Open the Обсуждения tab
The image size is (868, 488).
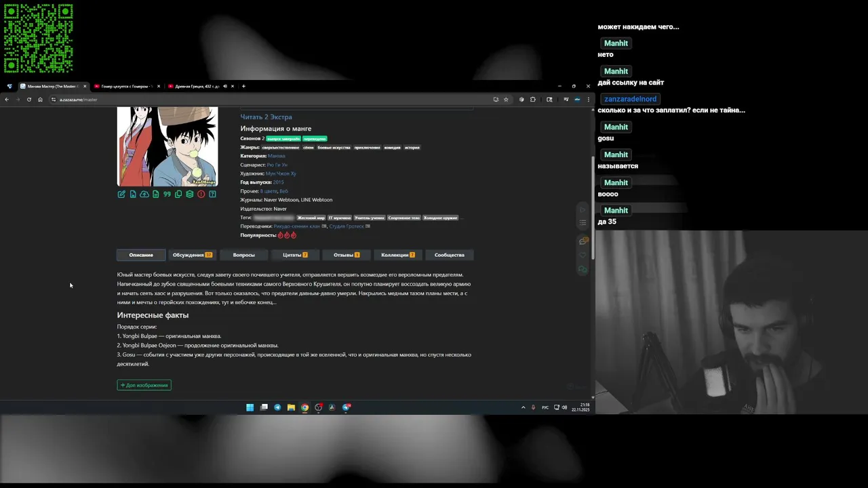193,255
